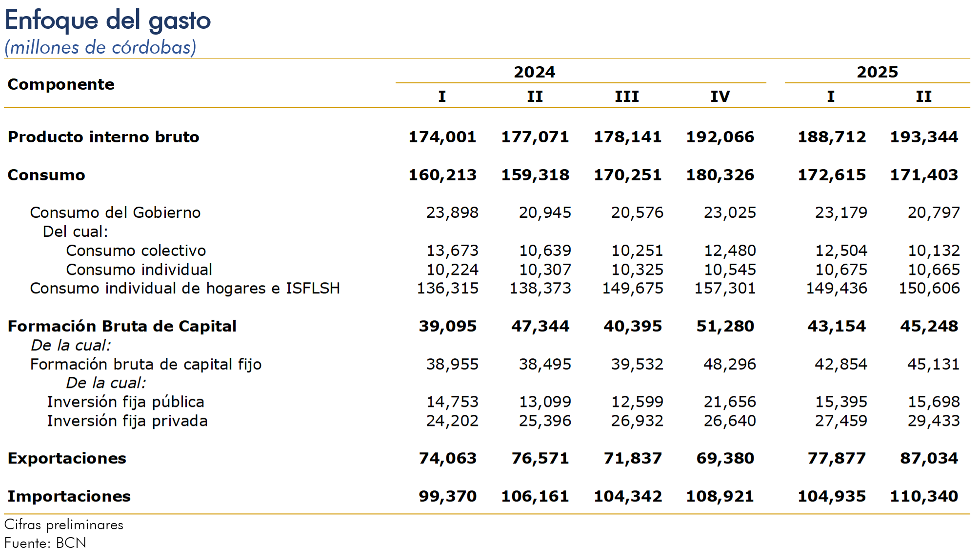The height and width of the screenshot is (560, 980).
Task: Select the 'Componente' column header
Action: [x=61, y=84]
